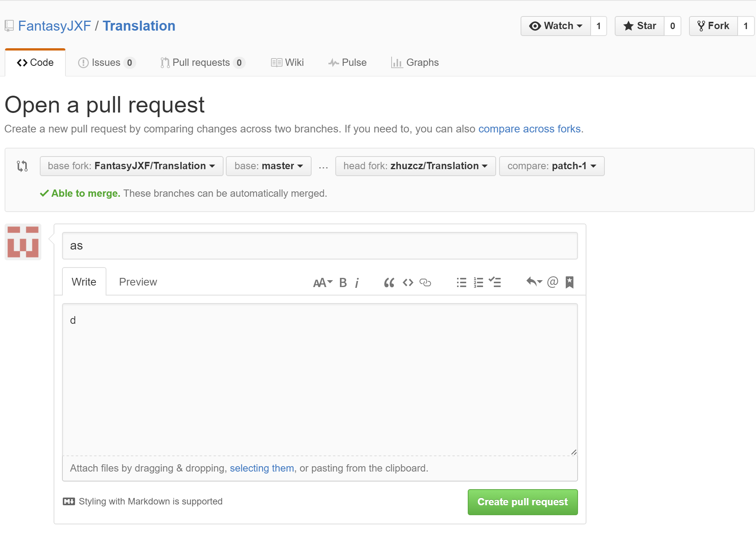Click the compare across forks link
This screenshot has width=756, height=537.
tap(529, 129)
